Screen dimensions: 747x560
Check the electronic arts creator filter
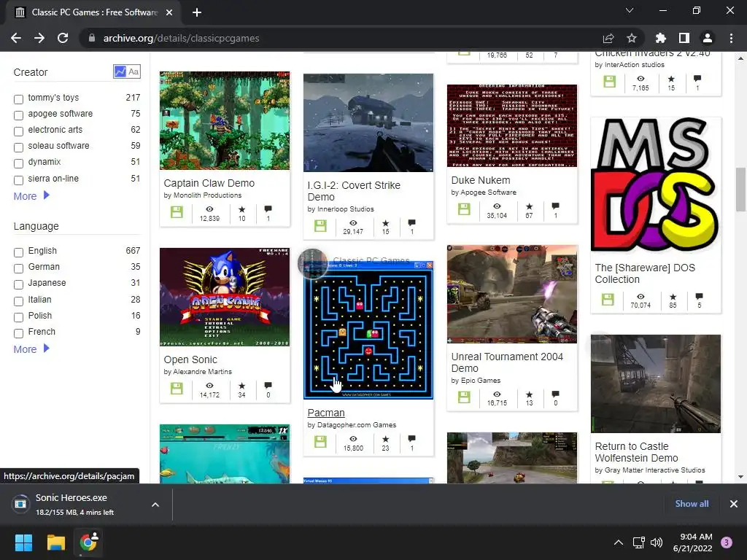coord(18,131)
